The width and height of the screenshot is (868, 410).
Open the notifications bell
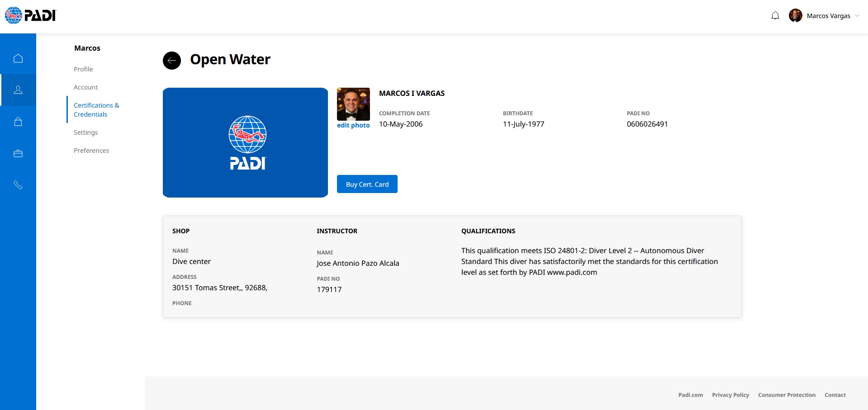(x=775, y=16)
